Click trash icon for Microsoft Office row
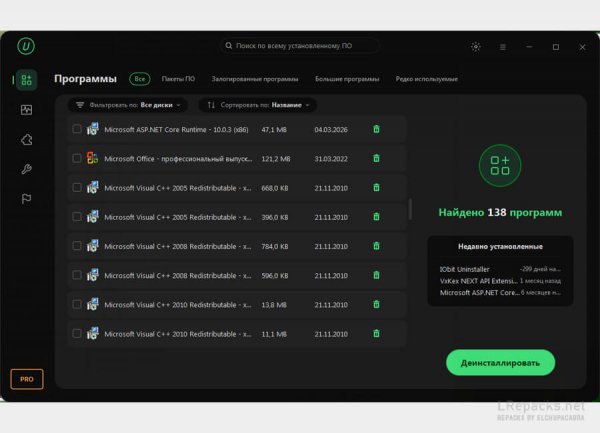 click(377, 158)
